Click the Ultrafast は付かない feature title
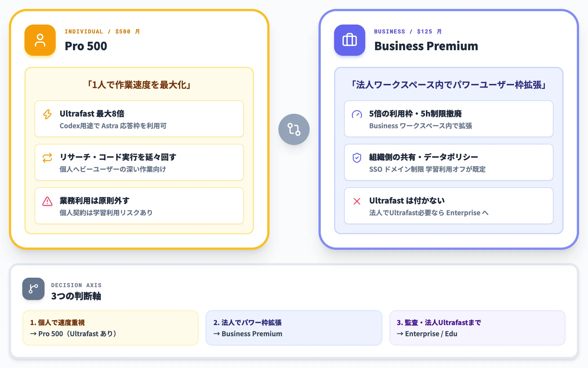 pos(407,201)
